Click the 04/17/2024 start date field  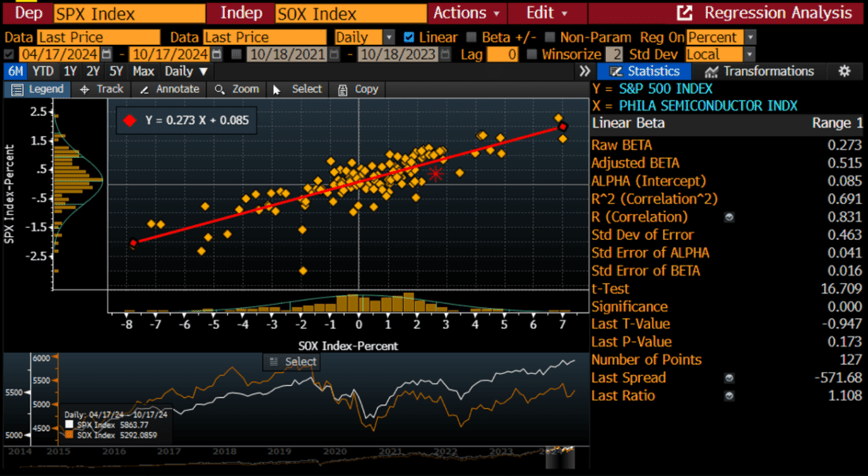[58, 54]
